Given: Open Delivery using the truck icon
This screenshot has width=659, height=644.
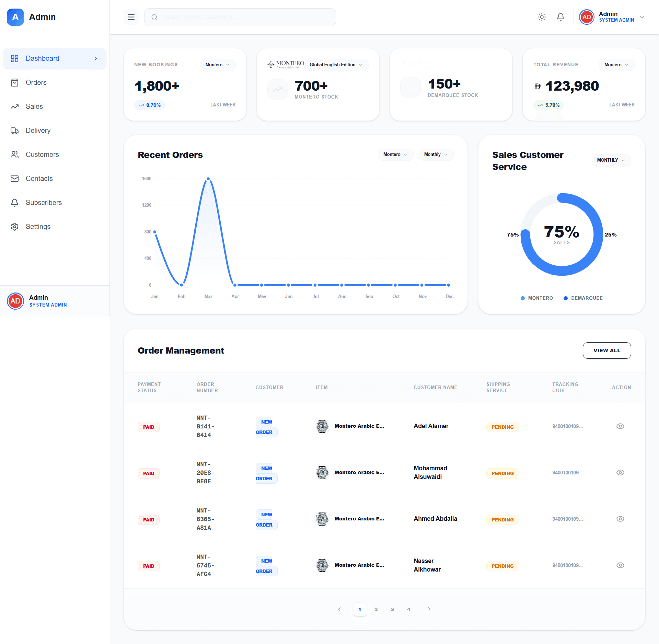Looking at the screenshot, I should (15, 130).
